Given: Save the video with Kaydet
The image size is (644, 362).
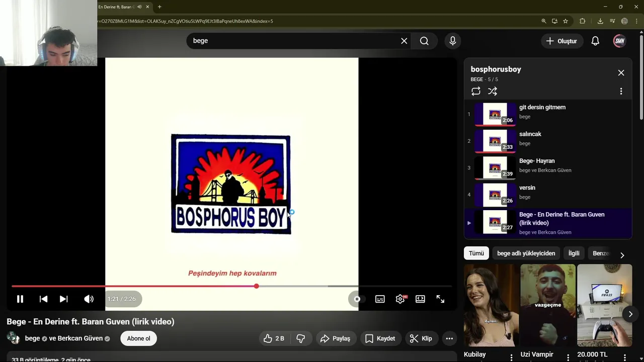Looking at the screenshot, I should pyautogui.click(x=380, y=338).
